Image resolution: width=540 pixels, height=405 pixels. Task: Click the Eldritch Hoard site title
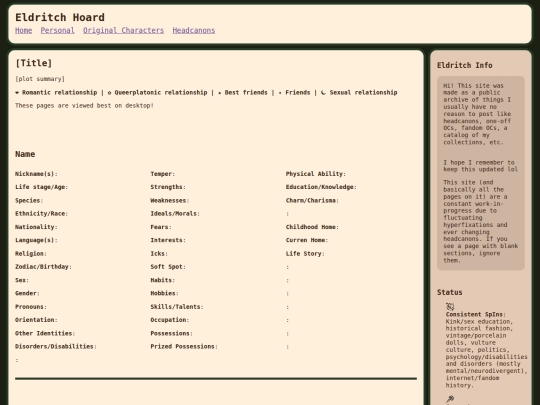pyautogui.click(x=60, y=17)
